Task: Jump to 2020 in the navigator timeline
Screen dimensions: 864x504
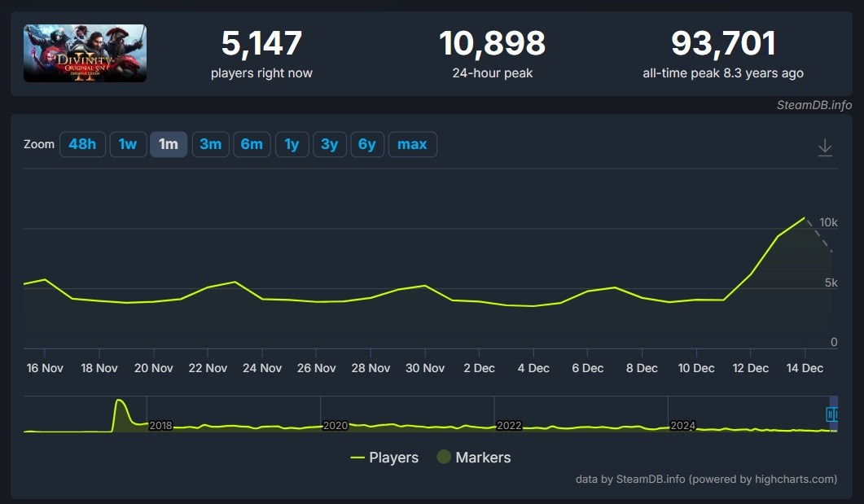Action: (x=335, y=425)
